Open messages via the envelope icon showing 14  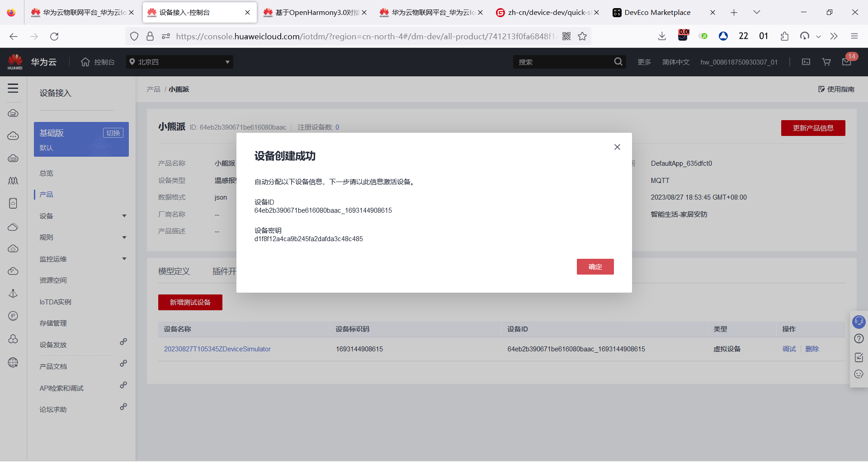847,62
